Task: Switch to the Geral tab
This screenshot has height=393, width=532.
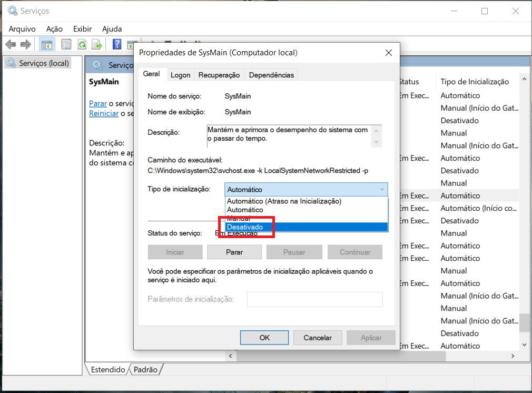Action: click(x=151, y=74)
